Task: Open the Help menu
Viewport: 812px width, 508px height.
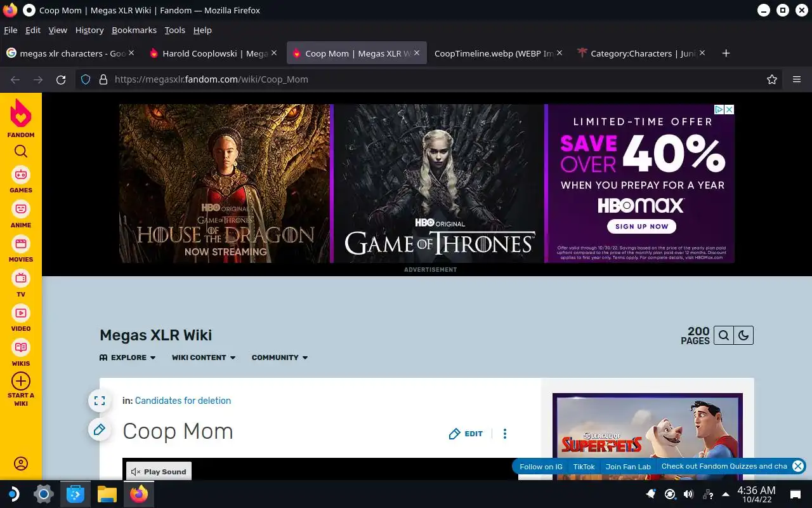Action: click(202, 30)
